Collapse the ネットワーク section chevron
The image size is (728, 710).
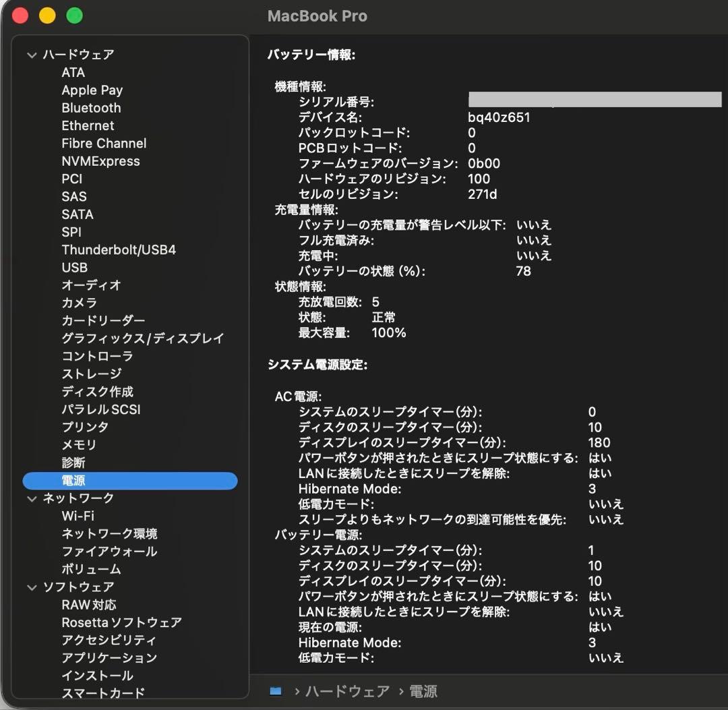[x=32, y=499]
